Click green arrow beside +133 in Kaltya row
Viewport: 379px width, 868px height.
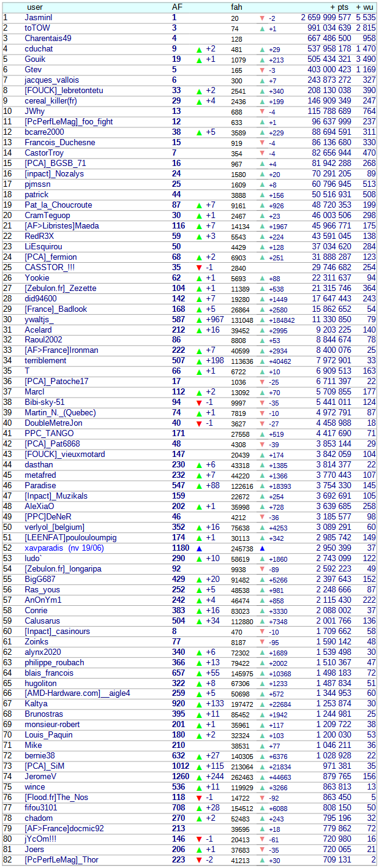pyautogui.click(x=199, y=704)
